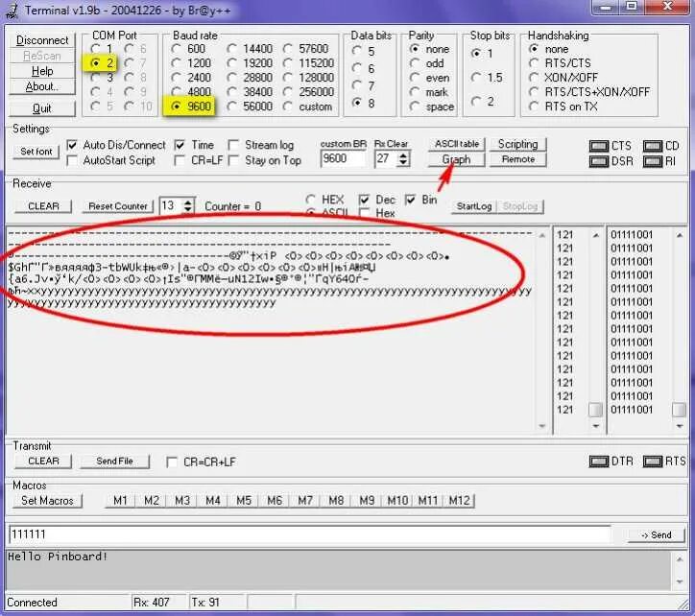Toggle the Dec display checkbox
Image resolution: width=695 pixels, height=616 pixels.
[x=365, y=200]
